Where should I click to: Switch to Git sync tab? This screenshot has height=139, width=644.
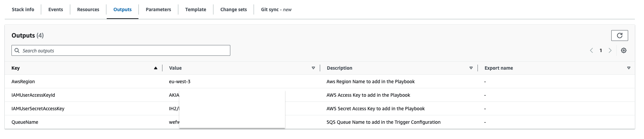click(276, 9)
